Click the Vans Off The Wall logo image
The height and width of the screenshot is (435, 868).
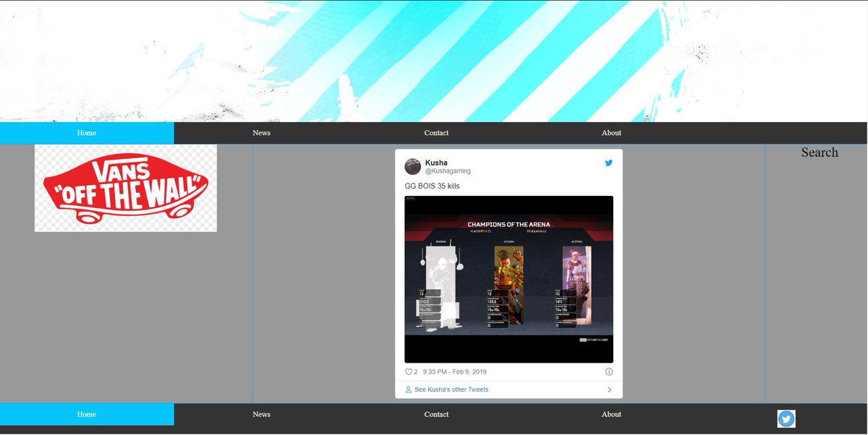coord(125,188)
